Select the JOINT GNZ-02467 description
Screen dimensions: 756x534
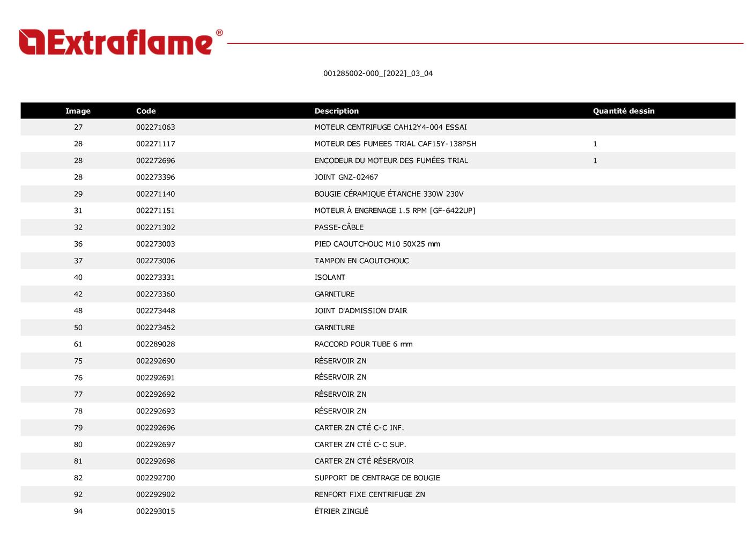(346, 177)
